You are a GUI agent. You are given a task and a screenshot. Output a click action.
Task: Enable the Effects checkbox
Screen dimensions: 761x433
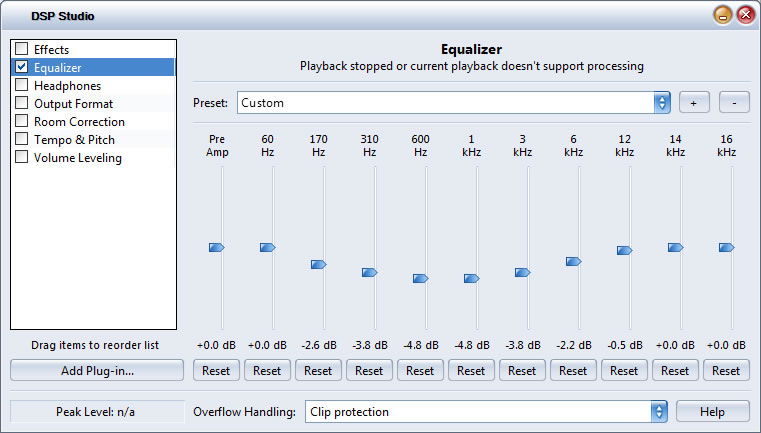tap(21, 49)
